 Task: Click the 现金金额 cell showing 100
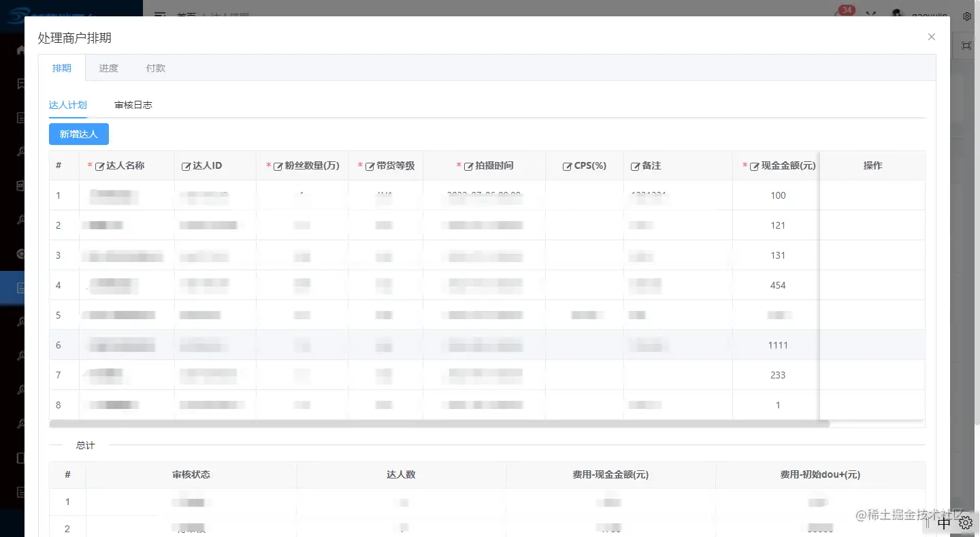778,195
